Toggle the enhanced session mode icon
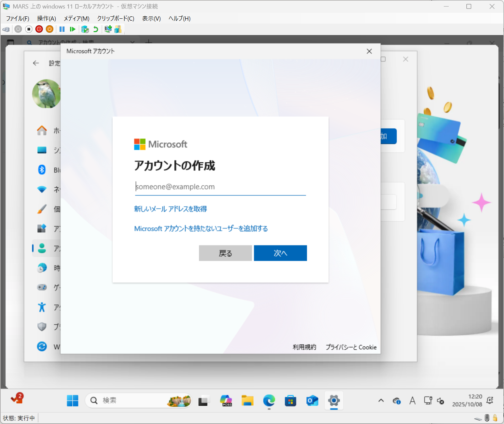Image resolution: width=504 pixels, height=424 pixels. coord(108,29)
